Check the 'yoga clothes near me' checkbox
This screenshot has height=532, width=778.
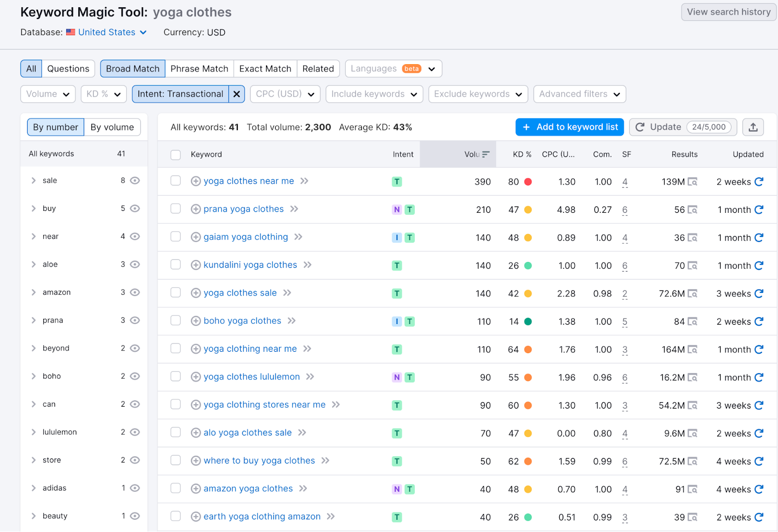(x=176, y=181)
